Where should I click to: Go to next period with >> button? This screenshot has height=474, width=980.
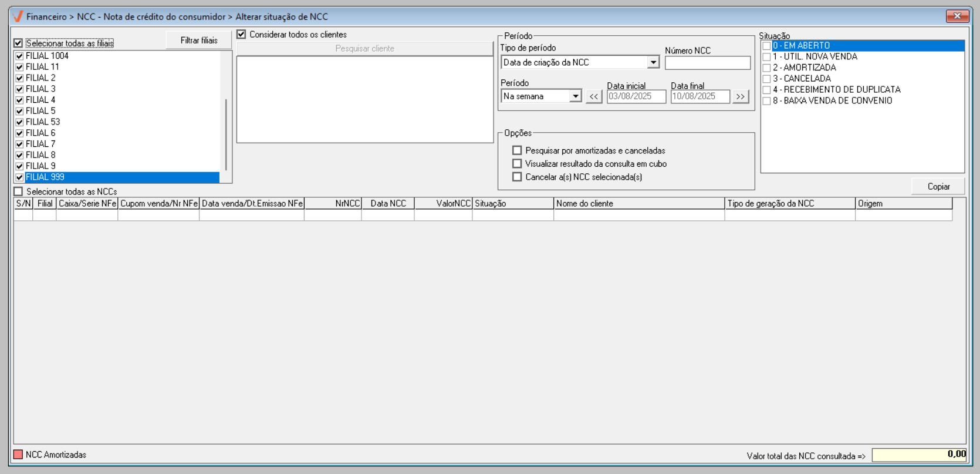coord(741,96)
